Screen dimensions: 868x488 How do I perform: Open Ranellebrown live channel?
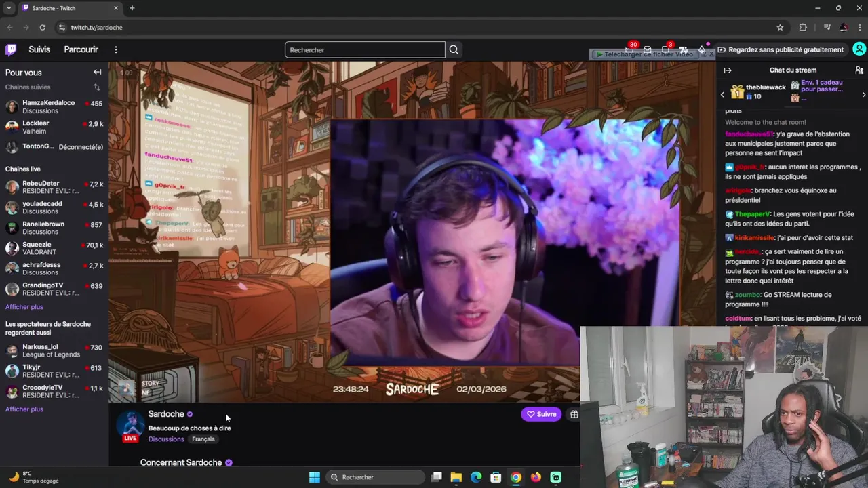click(x=54, y=228)
